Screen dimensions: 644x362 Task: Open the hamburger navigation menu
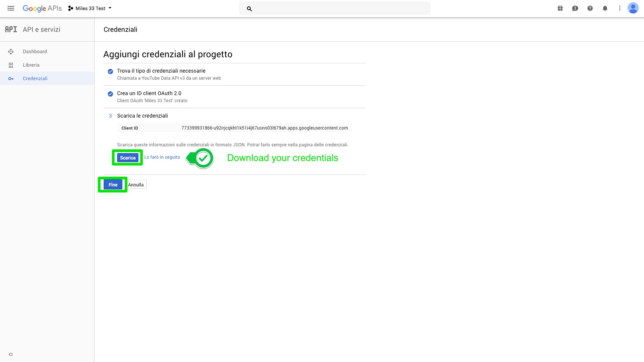(x=11, y=8)
